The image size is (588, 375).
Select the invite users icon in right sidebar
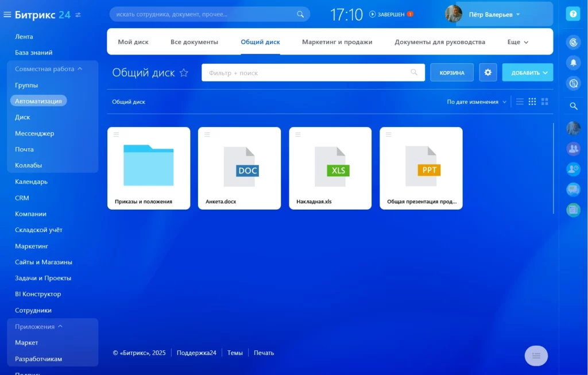click(573, 169)
